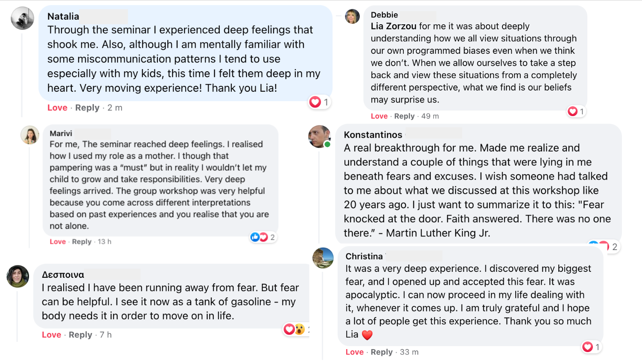Open heart and wow reactions on Δέσποινα's comment
Screen dimensions: 642x364
pos(295,329)
